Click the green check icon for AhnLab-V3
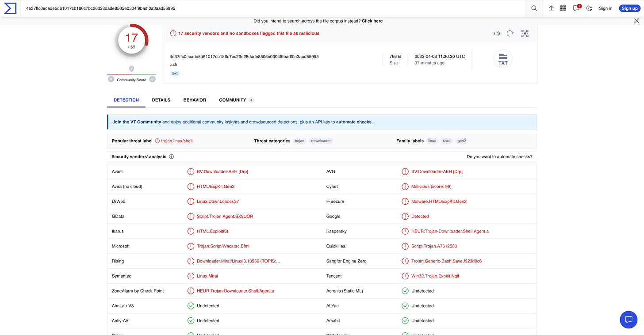644x335 pixels. pyautogui.click(x=191, y=306)
